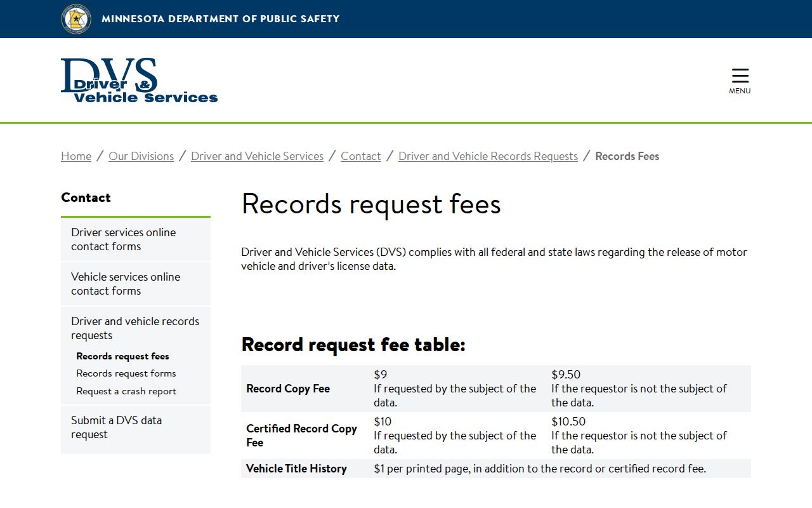Click the $10 certified fee cell
812x508 pixels.
pos(457,436)
